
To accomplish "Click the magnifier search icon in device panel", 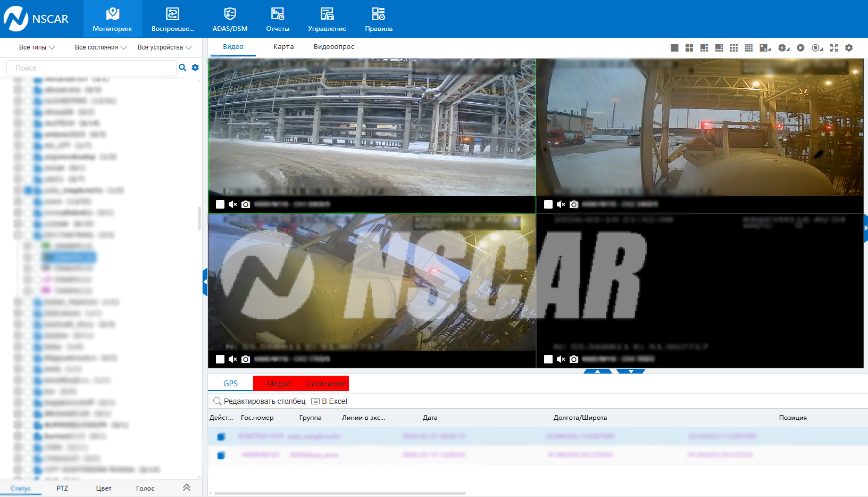I will (182, 68).
